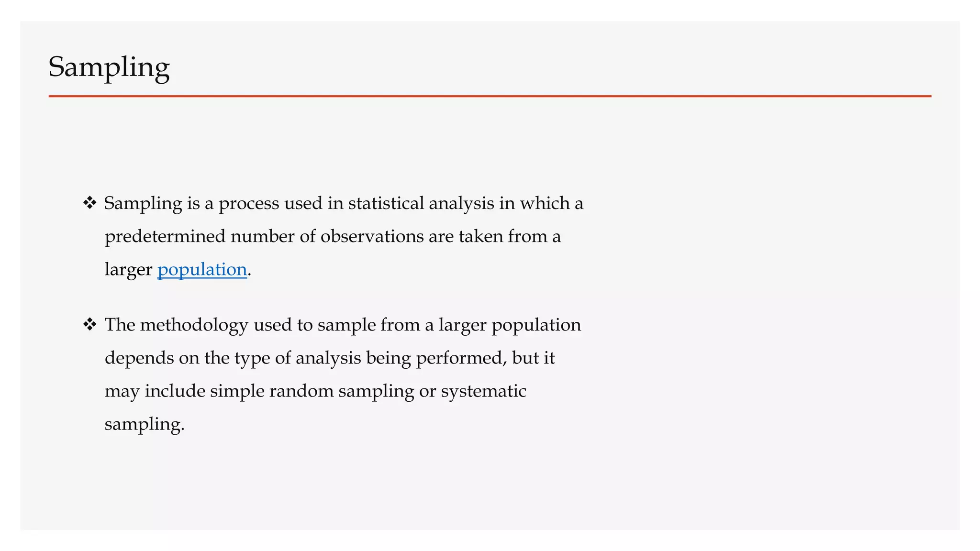
Task: Click the last line reading 'sampling.'
Action: pyautogui.click(x=145, y=424)
